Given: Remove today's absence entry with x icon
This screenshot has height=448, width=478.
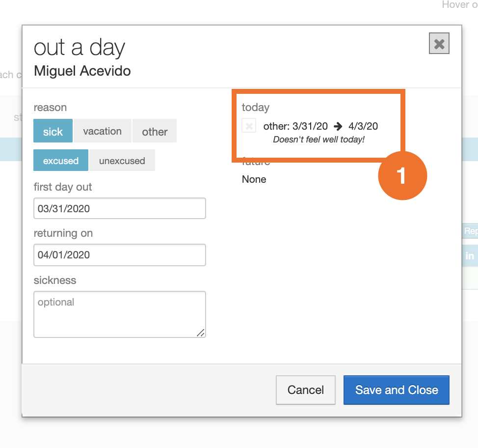Looking at the screenshot, I should 249,126.
